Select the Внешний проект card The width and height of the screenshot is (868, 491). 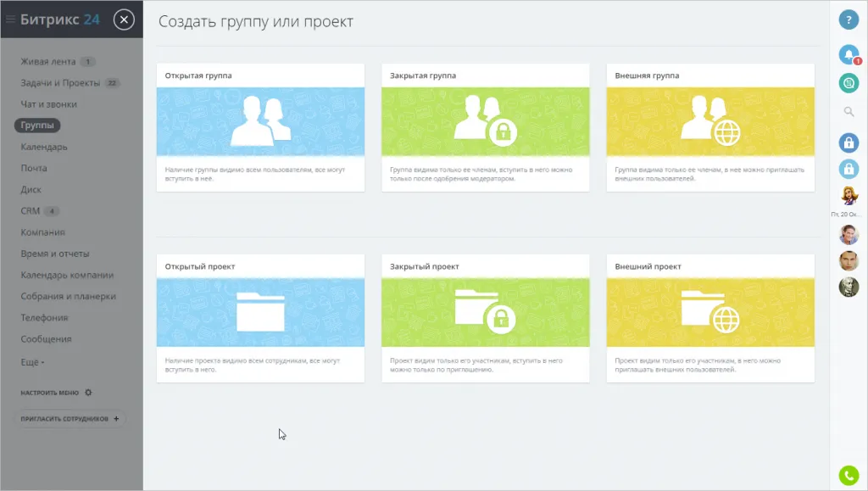(710, 318)
